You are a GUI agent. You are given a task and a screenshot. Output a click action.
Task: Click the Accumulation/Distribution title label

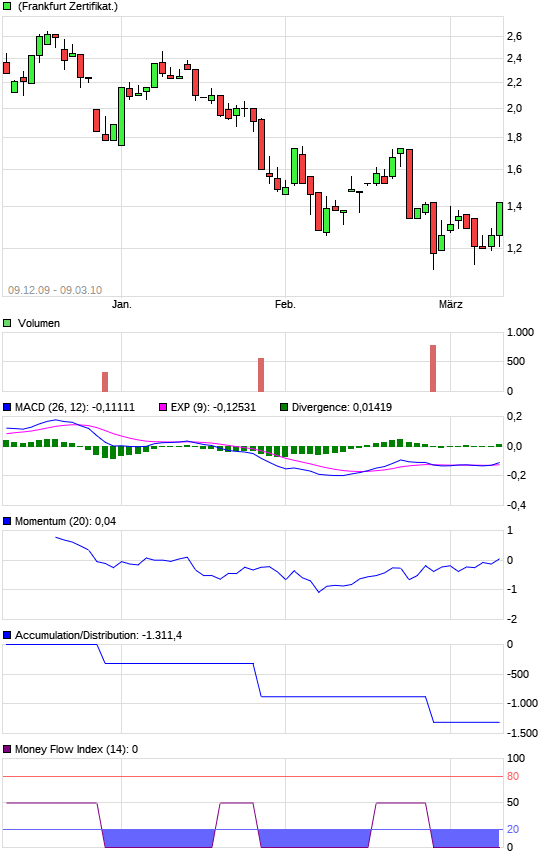coord(98,635)
